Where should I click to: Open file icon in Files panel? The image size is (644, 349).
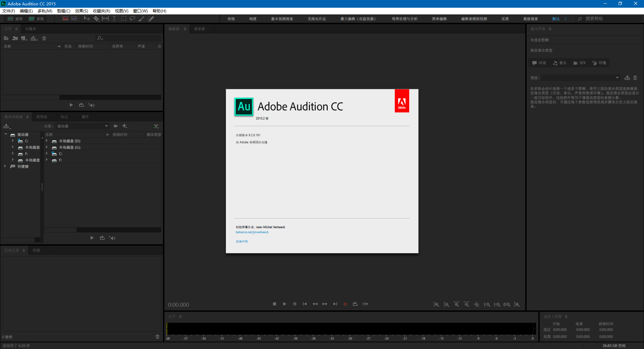pyautogui.click(x=6, y=38)
